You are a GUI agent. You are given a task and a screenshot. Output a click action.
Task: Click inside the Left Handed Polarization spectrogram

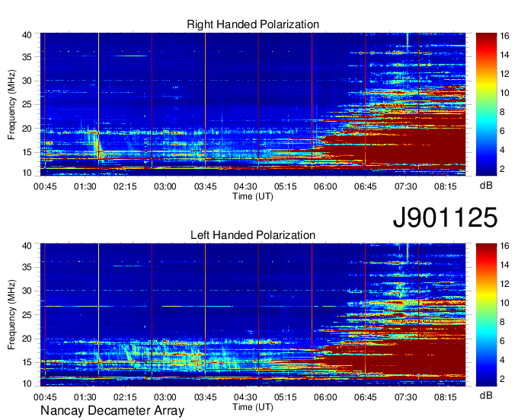tap(253, 314)
